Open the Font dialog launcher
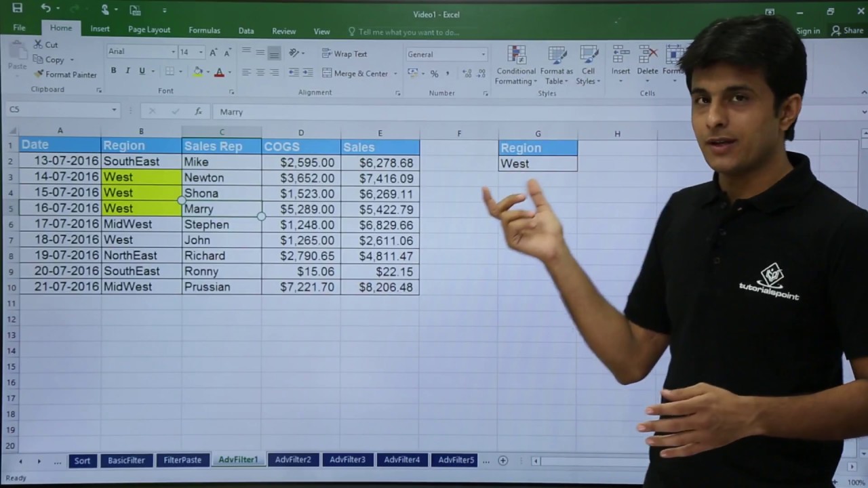This screenshot has height=488, width=868. point(231,91)
